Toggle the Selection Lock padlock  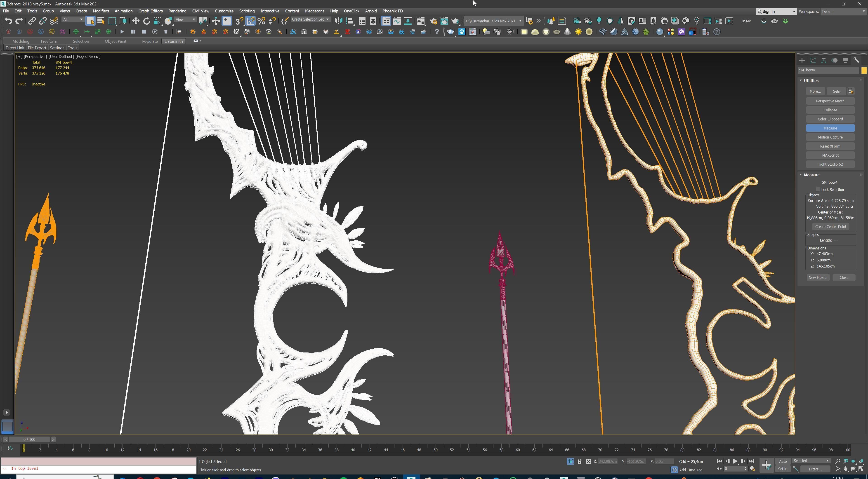579,461
